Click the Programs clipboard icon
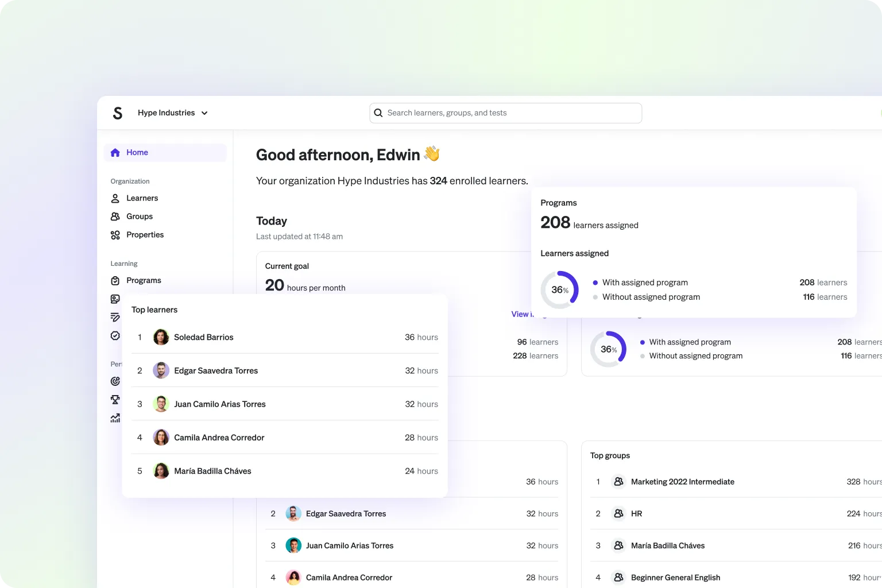 [x=115, y=281]
